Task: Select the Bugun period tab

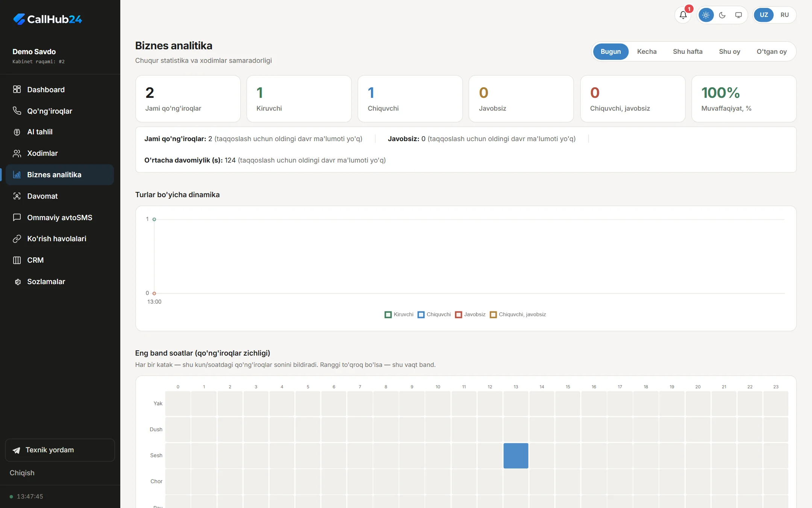Action: click(x=611, y=52)
